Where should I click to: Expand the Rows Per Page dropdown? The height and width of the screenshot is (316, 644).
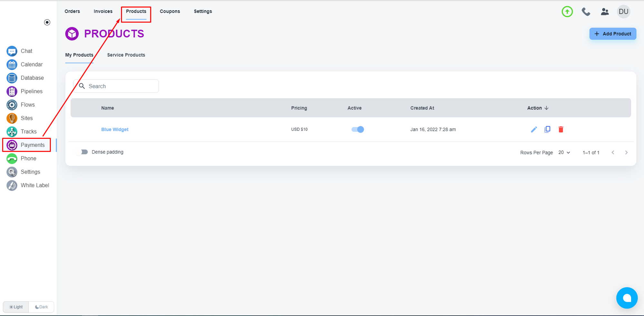[x=564, y=152]
